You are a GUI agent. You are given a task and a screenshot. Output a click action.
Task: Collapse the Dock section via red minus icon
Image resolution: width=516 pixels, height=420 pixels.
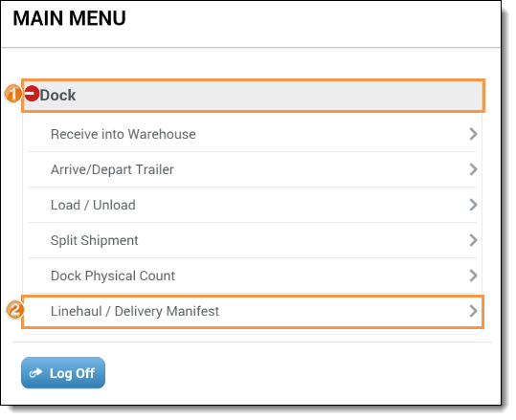tap(32, 93)
